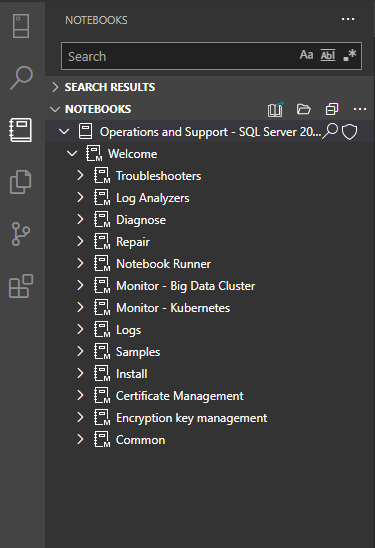Select the Install tree item
Image resolution: width=375 pixels, height=548 pixels.
click(x=131, y=374)
